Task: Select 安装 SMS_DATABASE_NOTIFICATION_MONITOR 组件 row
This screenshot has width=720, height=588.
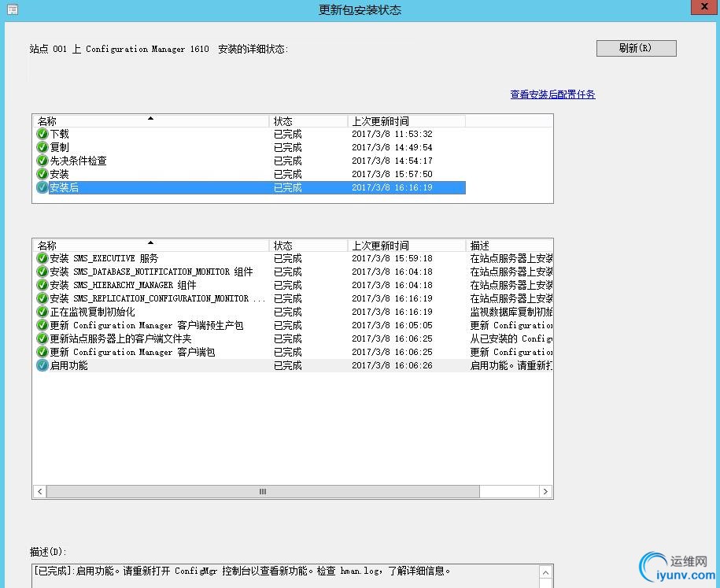Action: coord(294,272)
